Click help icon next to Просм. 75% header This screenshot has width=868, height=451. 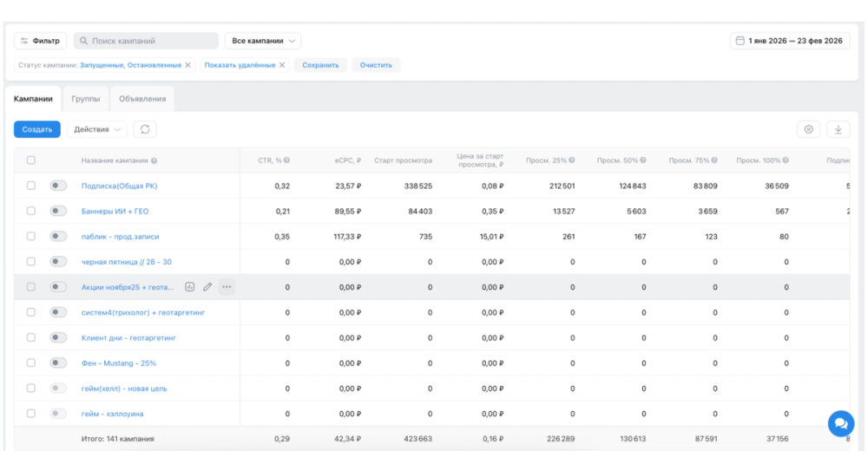point(714,160)
